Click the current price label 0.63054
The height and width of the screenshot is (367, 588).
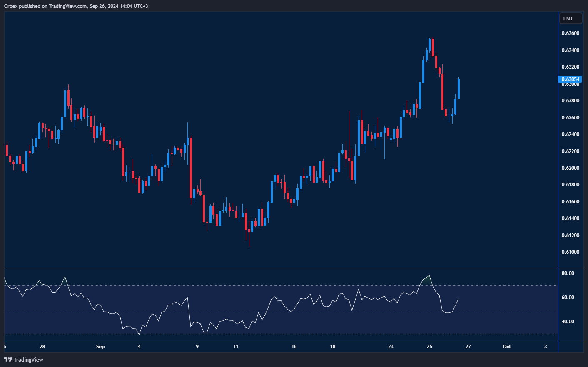(x=570, y=79)
